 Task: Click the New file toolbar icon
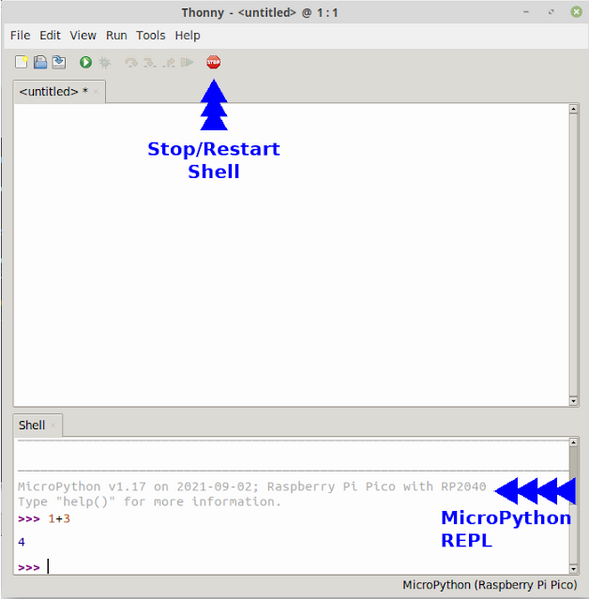tap(21, 62)
